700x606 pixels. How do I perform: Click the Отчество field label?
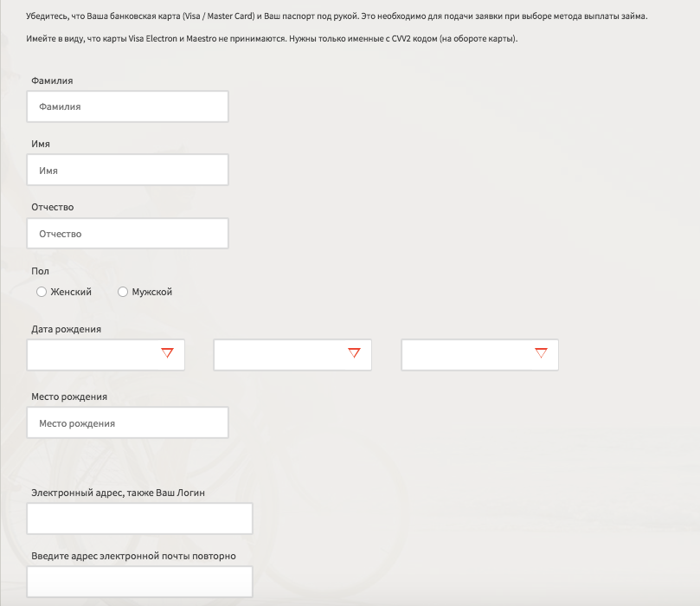click(x=53, y=207)
